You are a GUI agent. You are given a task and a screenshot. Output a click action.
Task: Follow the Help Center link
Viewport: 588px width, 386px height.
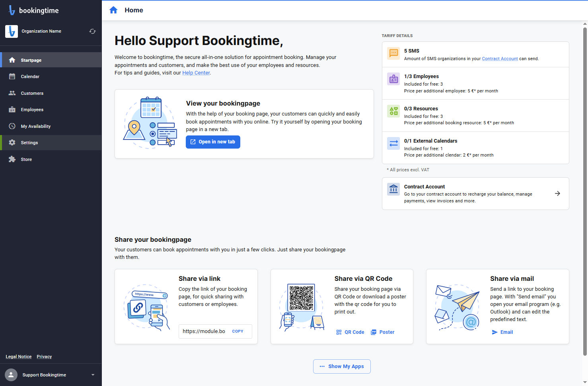click(196, 73)
